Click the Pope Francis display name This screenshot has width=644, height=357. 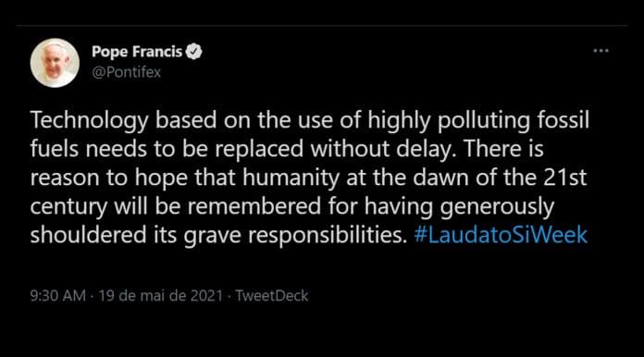[x=137, y=52]
